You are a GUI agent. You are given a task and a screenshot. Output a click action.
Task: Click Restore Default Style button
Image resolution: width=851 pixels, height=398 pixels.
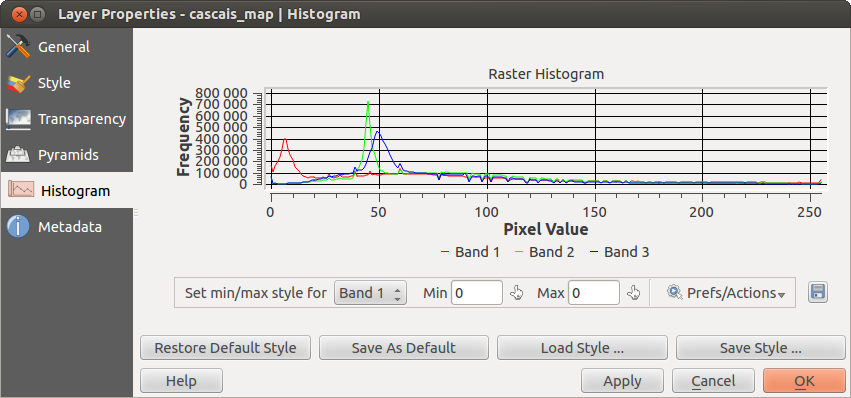(225, 348)
